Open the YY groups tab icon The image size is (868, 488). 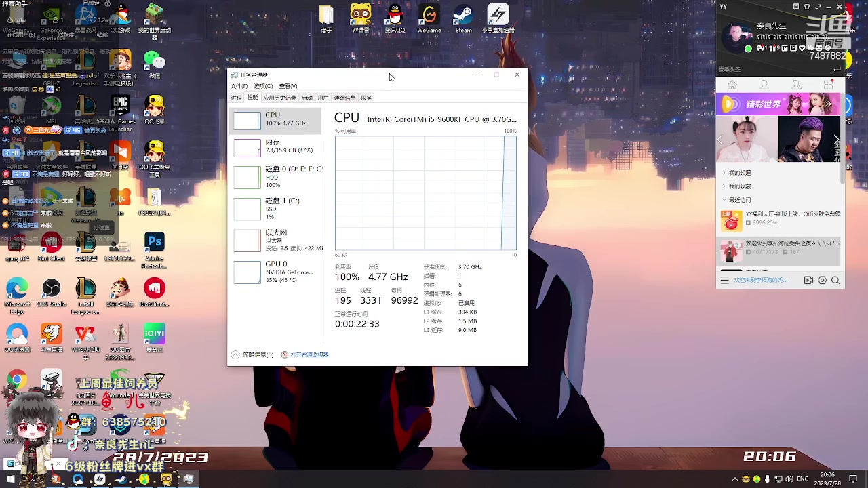(x=796, y=85)
